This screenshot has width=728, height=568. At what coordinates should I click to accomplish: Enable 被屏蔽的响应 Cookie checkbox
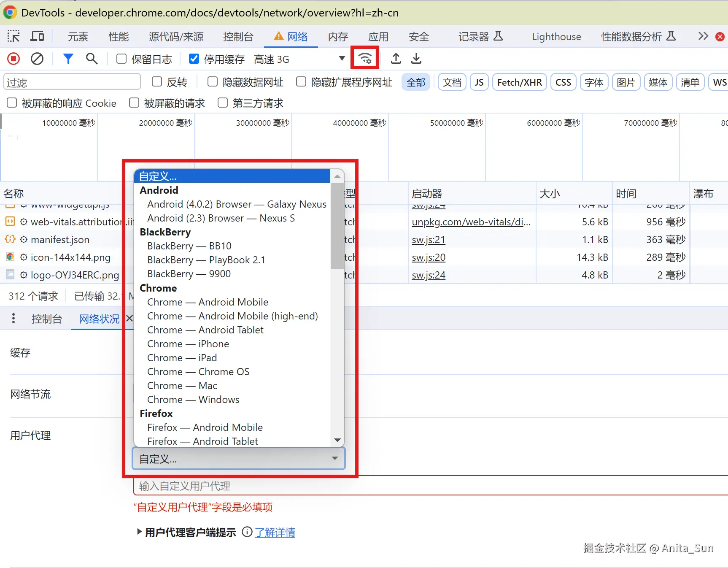pos(12,103)
